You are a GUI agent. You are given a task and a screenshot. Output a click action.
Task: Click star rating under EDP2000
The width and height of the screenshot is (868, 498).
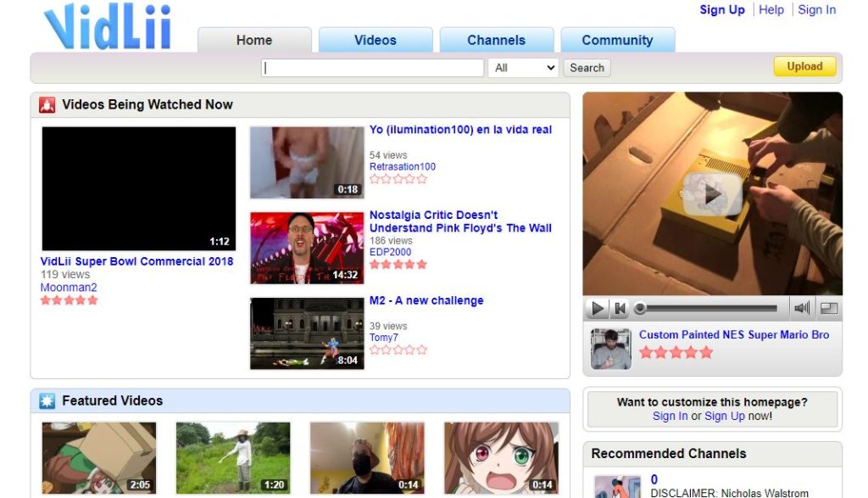(398, 264)
